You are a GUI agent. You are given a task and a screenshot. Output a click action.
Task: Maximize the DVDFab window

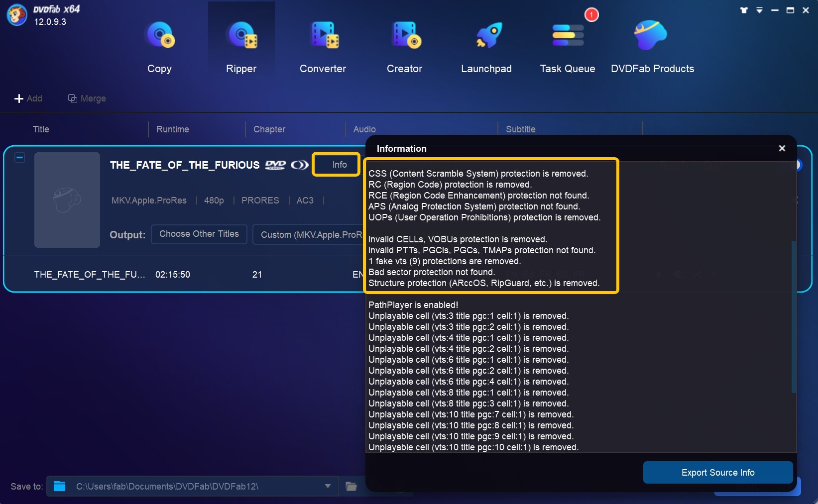click(790, 10)
